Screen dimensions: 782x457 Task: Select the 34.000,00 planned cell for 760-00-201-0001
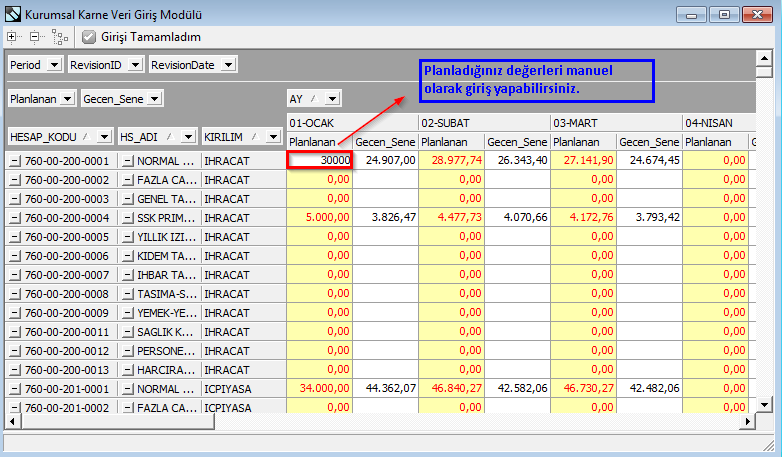pos(320,388)
